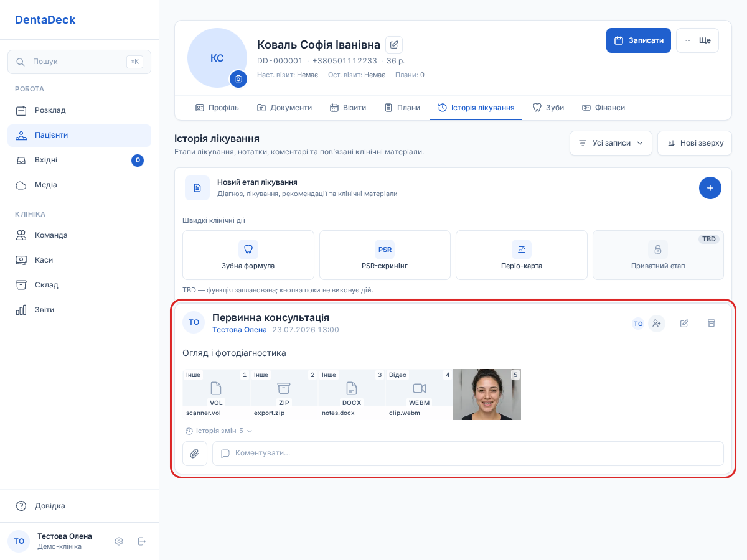The height and width of the screenshot is (560, 747).
Task: Click the camera icon on patient avatar
Action: [238, 79]
